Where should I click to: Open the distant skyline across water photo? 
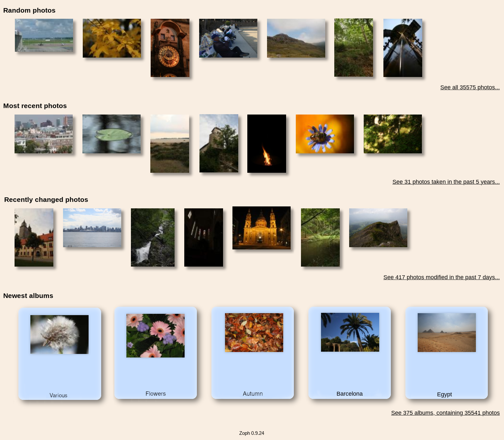[x=92, y=228]
